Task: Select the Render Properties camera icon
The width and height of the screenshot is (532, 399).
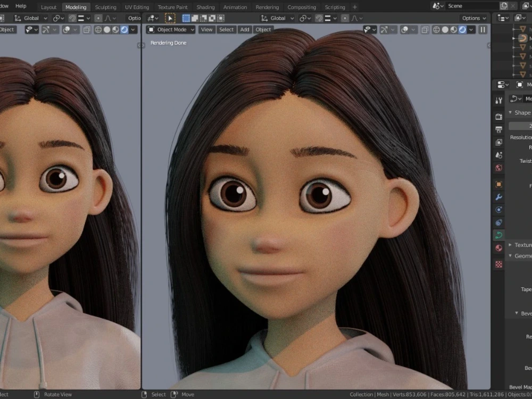Action: click(498, 115)
